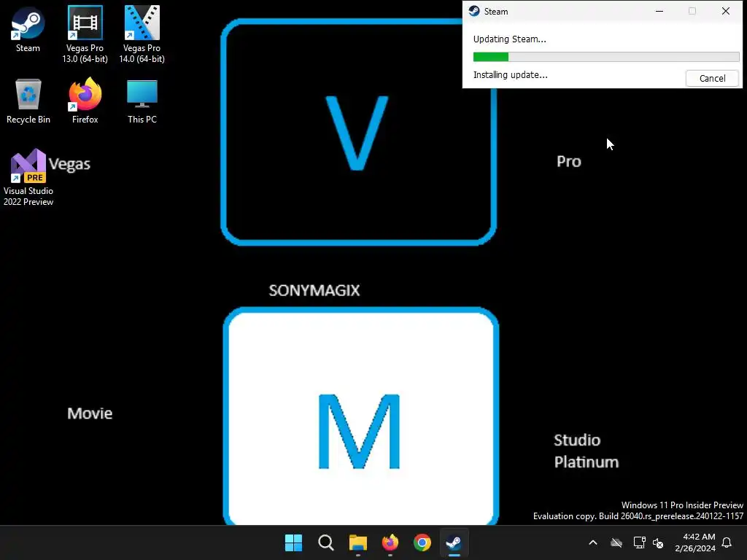Viewport: 747px width, 560px height.
Task: Launch Google Chrome from taskbar
Action: (x=422, y=542)
